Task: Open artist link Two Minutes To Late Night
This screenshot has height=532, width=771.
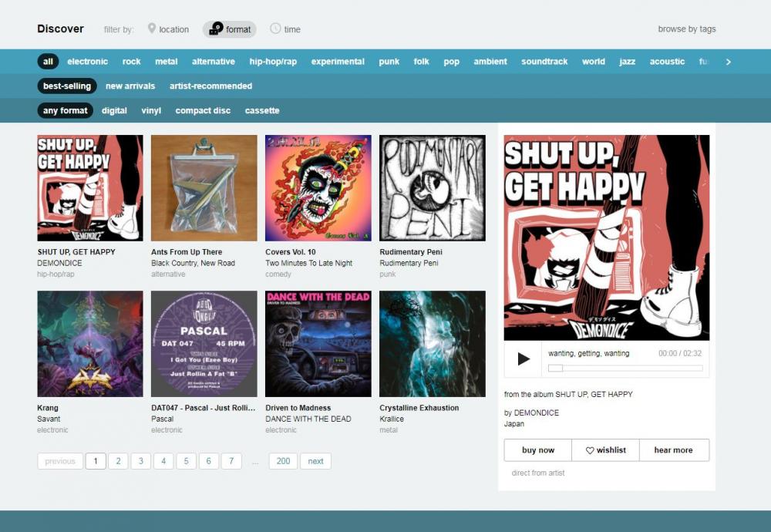Action: [309, 263]
